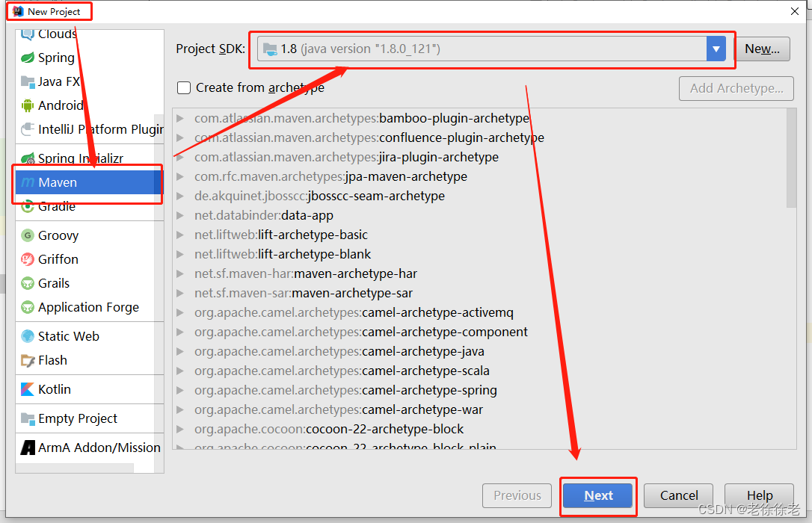Image resolution: width=812 pixels, height=523 pixels.
Task: Expand jbosscc-seam-archetype entry
Action: click(179, 196)
